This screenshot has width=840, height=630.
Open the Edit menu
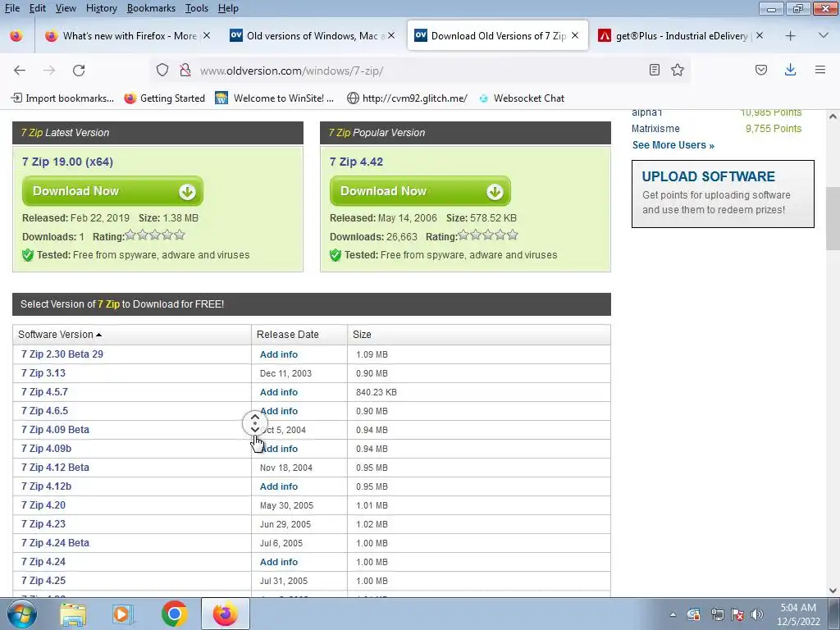point(38,8)
